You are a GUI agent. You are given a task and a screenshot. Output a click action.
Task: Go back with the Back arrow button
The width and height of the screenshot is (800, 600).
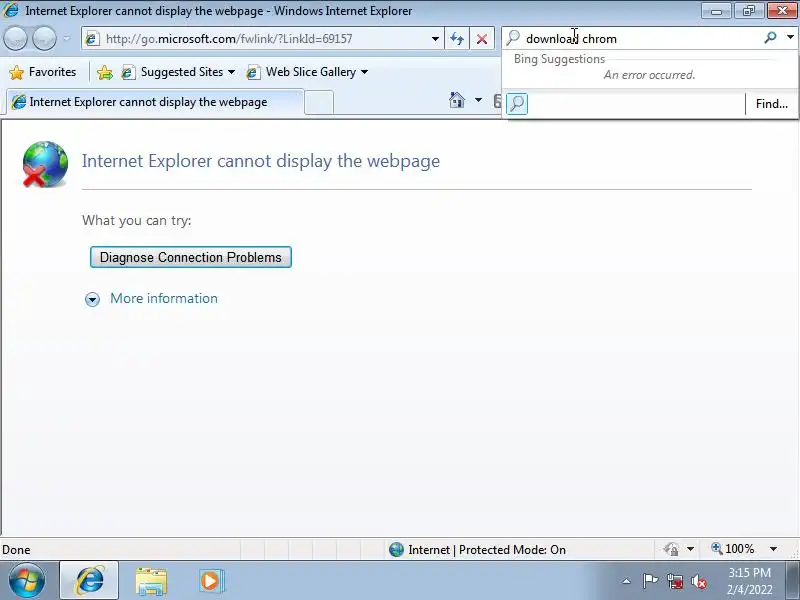(15, 39)
